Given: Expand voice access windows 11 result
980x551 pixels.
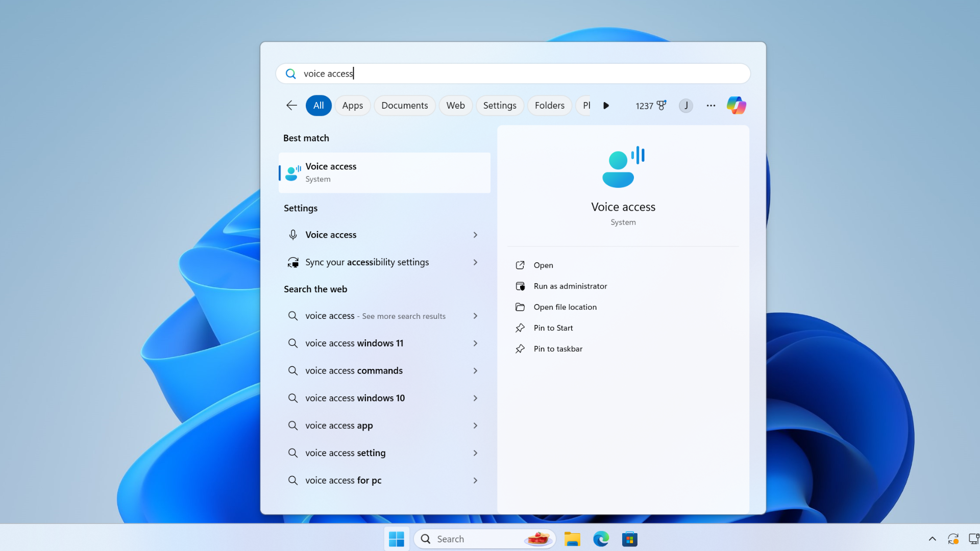Looking at the screenshot, I should (x=475, y=343).
